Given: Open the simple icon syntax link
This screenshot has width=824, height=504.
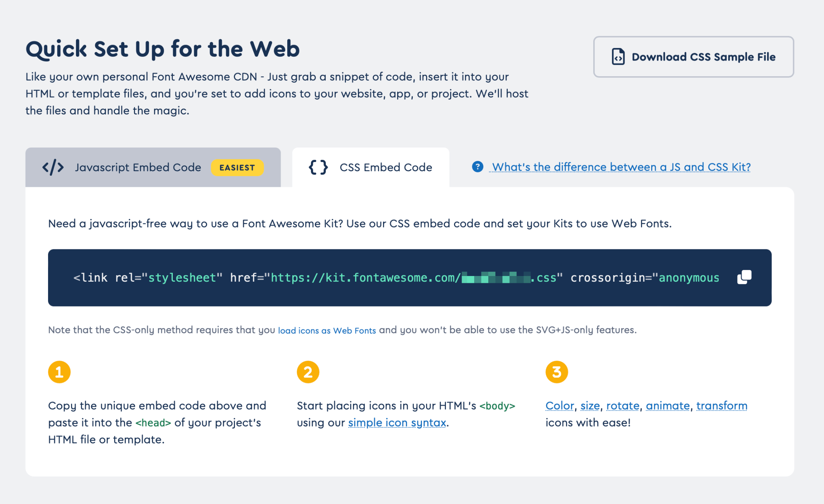Looking at the screenshot, I should click(397, 422).
